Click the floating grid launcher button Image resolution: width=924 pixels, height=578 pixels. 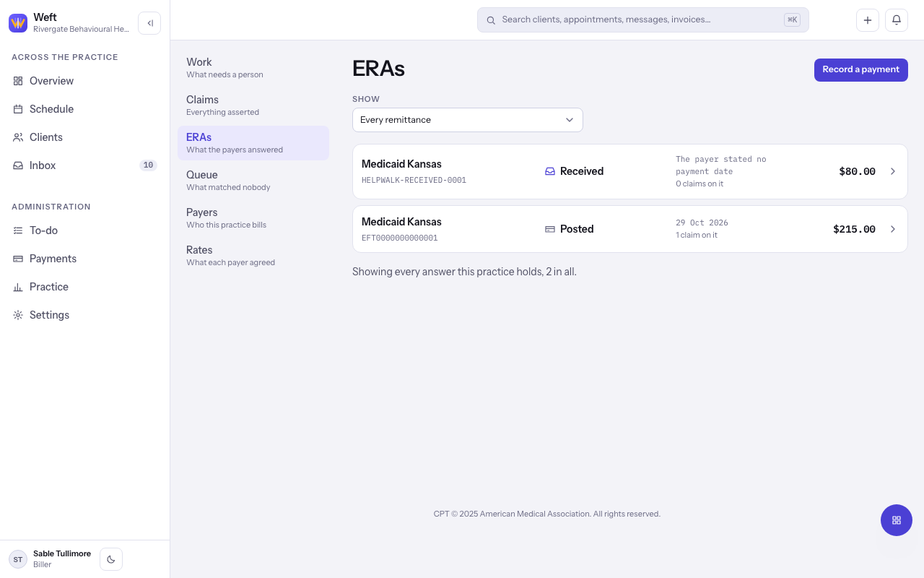click(x=897, y=520)
